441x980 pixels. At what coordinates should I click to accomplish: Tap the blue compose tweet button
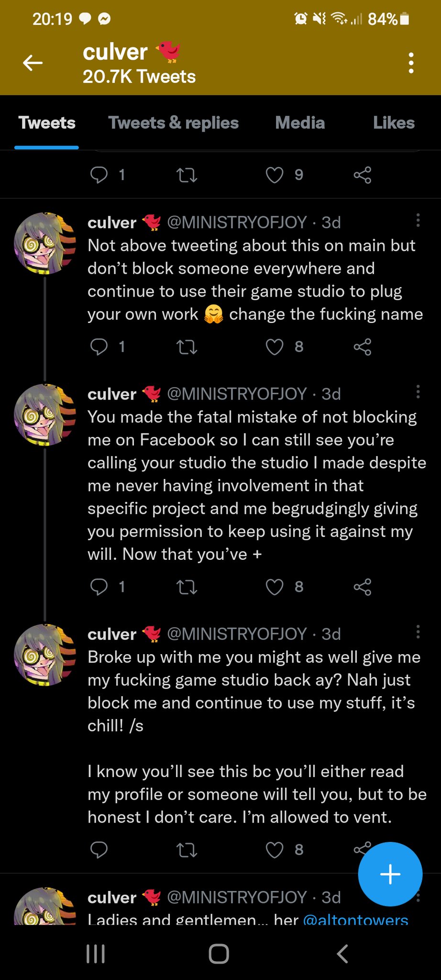click(x=390, y=874)
